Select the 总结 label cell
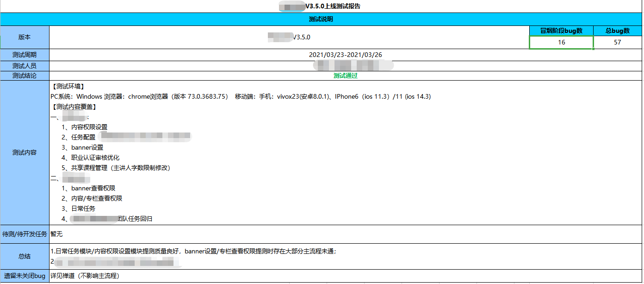The height and width of the screenshot is (284, 644). (25, 256)
